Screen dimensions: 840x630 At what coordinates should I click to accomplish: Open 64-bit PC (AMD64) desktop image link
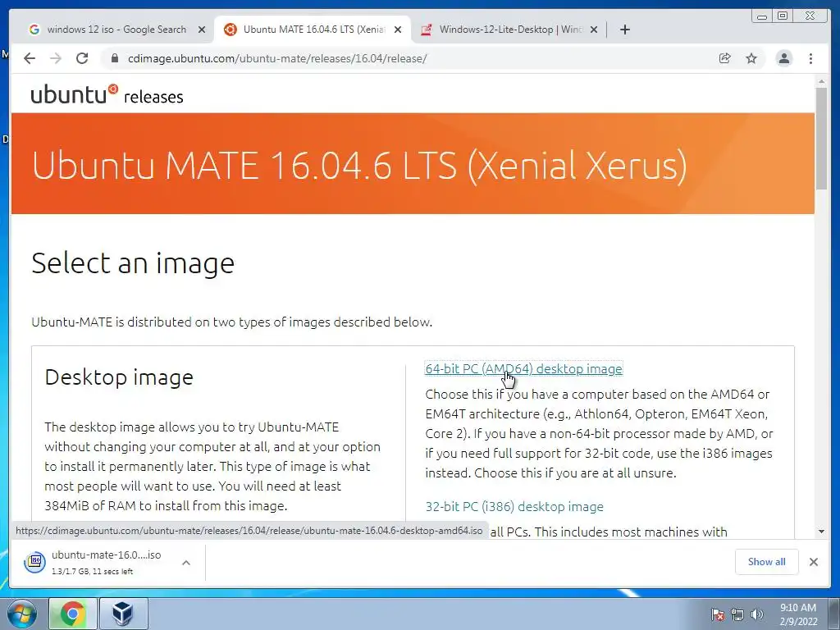[523, 368]
